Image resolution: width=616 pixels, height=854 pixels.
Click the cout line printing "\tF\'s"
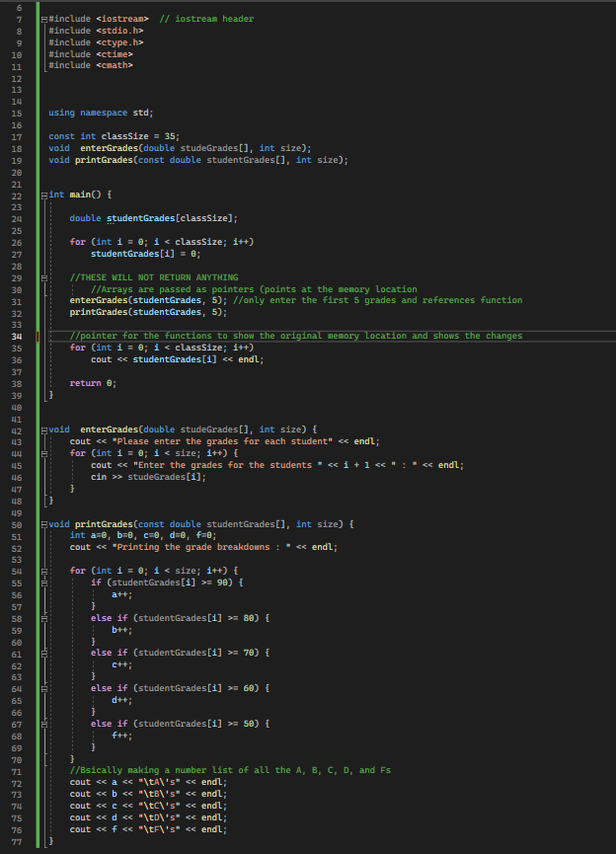tap(149, 829)
